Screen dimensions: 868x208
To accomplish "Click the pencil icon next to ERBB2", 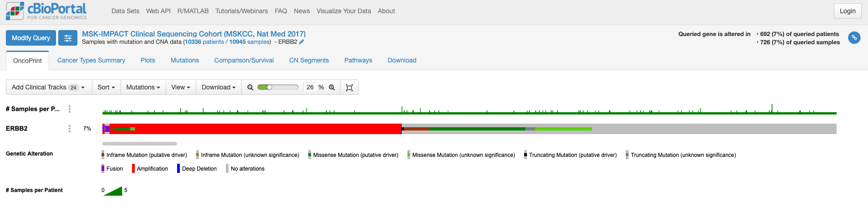I will pos(301,42).
